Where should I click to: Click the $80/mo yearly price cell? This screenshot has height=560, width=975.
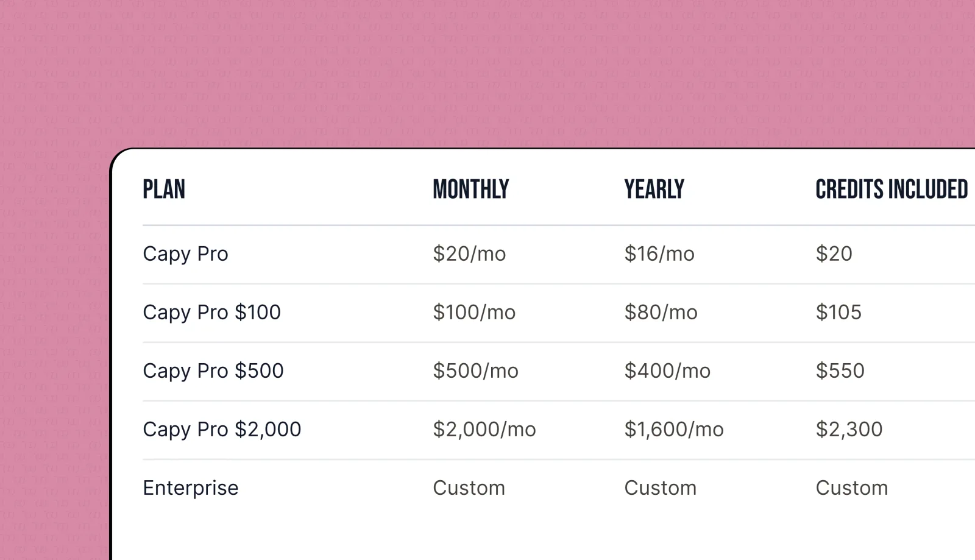pyautogui.click(x=661, y=313)
